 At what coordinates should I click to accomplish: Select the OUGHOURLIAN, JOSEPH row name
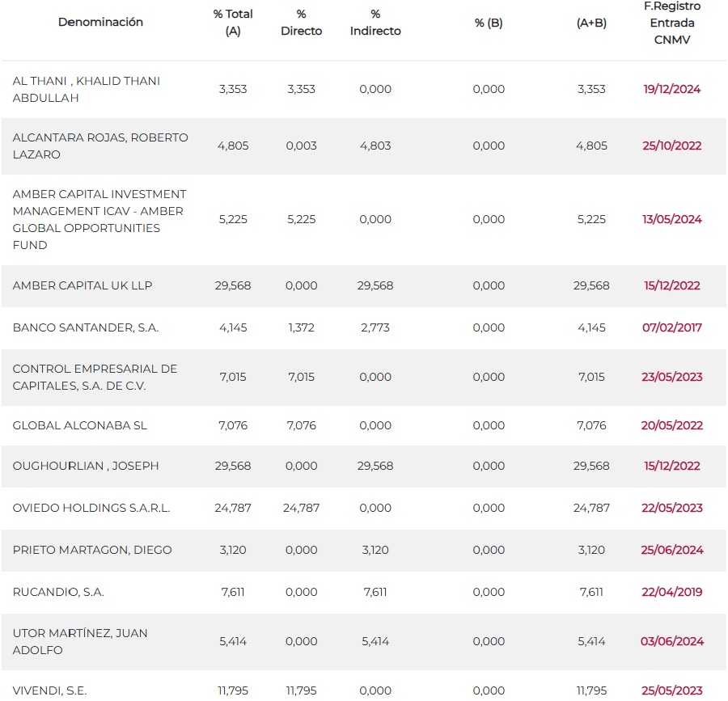click(x=86, y=467)
